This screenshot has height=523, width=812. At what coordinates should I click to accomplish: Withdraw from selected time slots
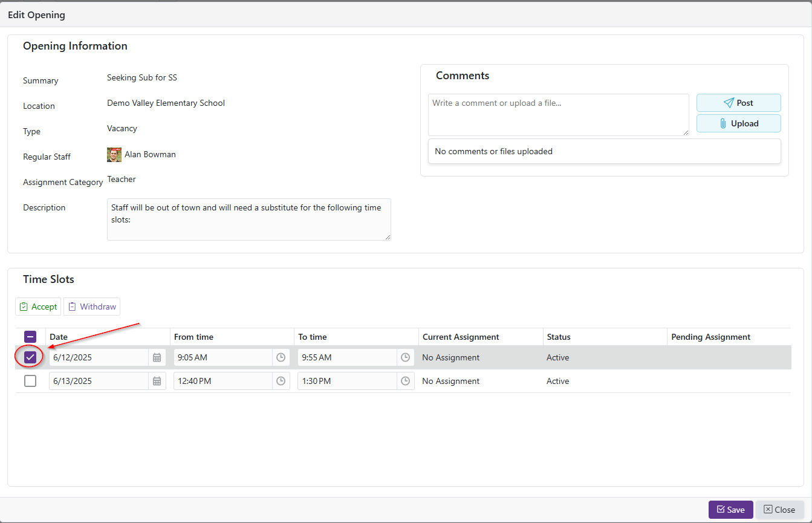(92, 307)
